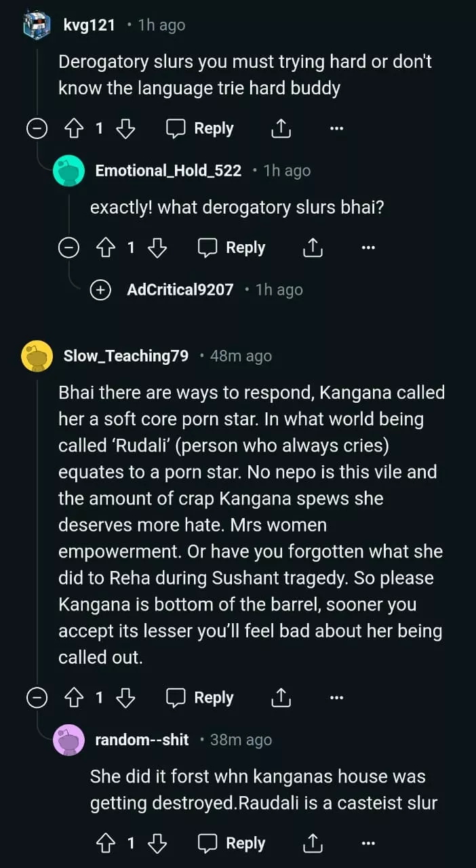Screen dimensions: 476x868
Task: Downvote Emotional_Hold_522's comment
Action: (x=157, y=248)
